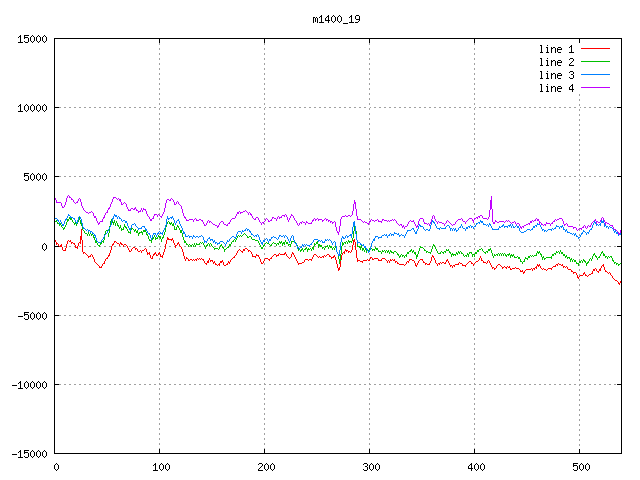
Task: Click the 200 x-axis tick label
Action: click(x=265, y=467)
